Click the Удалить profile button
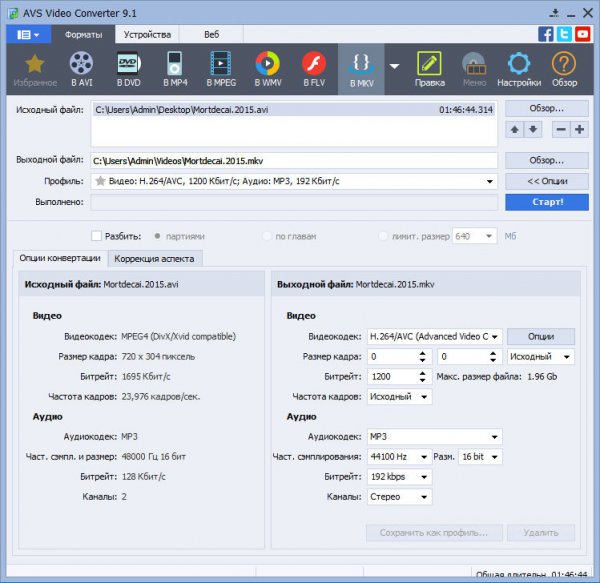This screenshot has width=600, height=583. pos(541,533)
